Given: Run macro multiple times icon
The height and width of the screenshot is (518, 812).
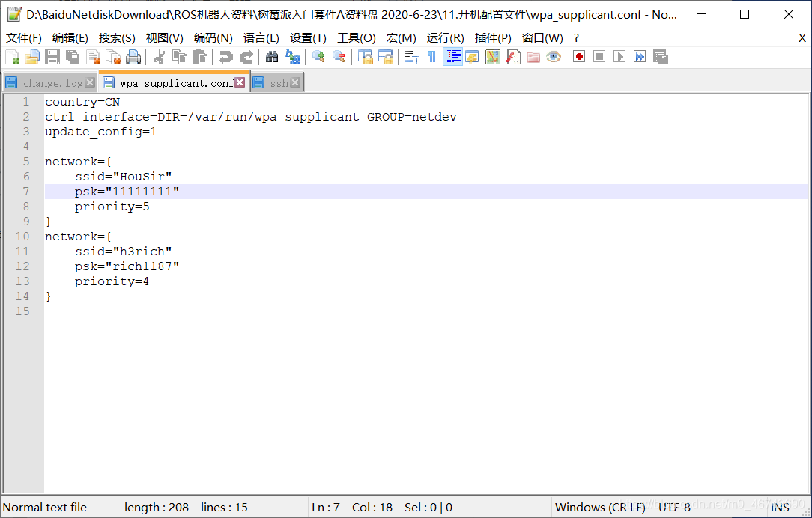Looking at the screenshot, I should click(x=640, y=57).
